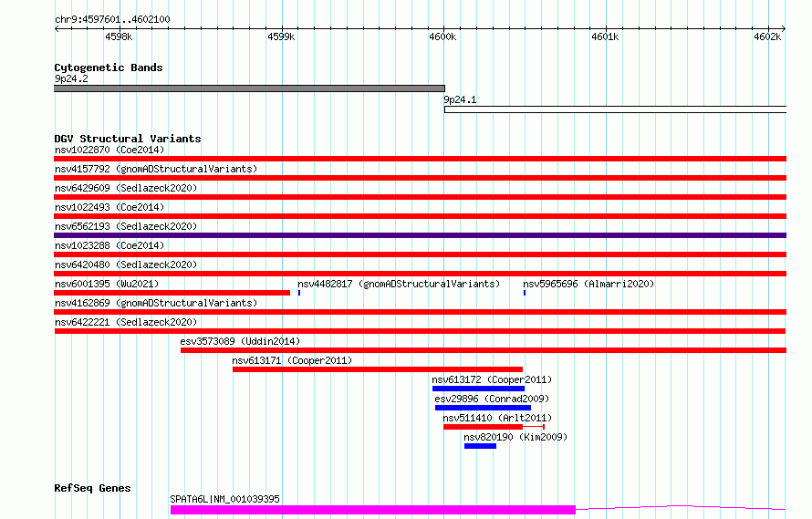Click nsv613172 (Cooper2011) label
The width and height of the screenshot is (812, 519).
coord(492,379)
